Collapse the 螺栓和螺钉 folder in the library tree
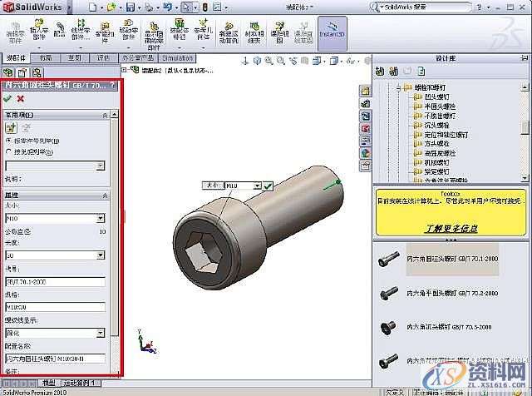This screenshot has height=396, width=532. point(399,88)
